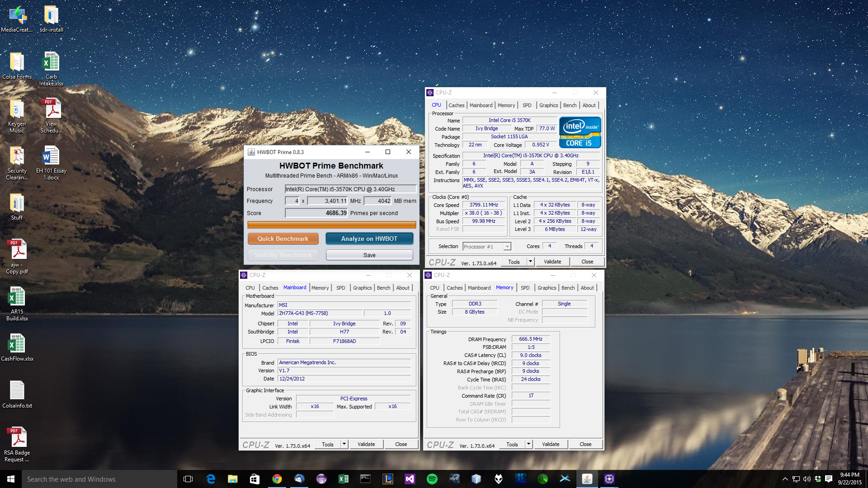Click HWBOT frequency field 3,401.11
Screen dimensions: 868x488
pyautogui.click(x=328, y=201)
